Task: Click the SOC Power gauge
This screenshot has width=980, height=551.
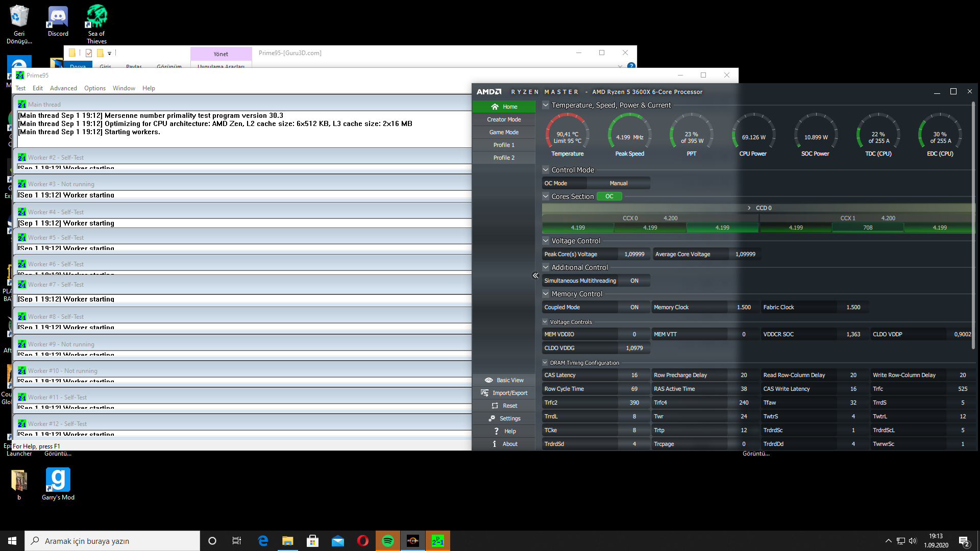Action: click(x=816, y=135)
